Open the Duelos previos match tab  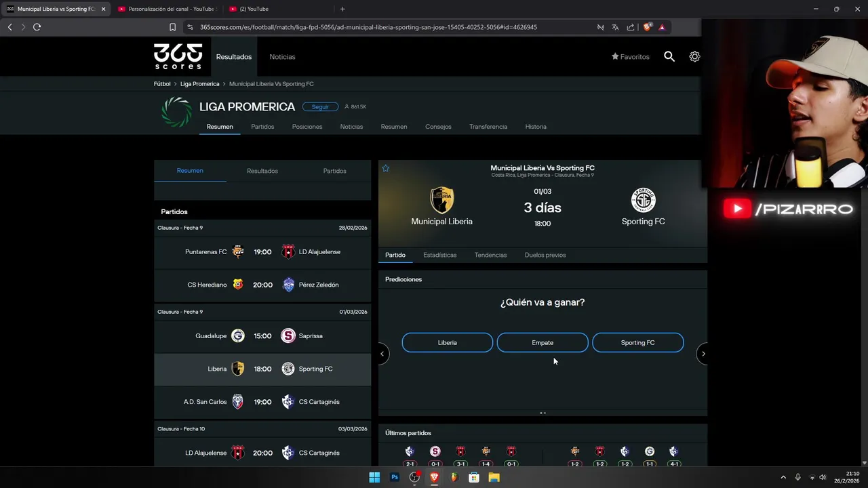point(545,255)
